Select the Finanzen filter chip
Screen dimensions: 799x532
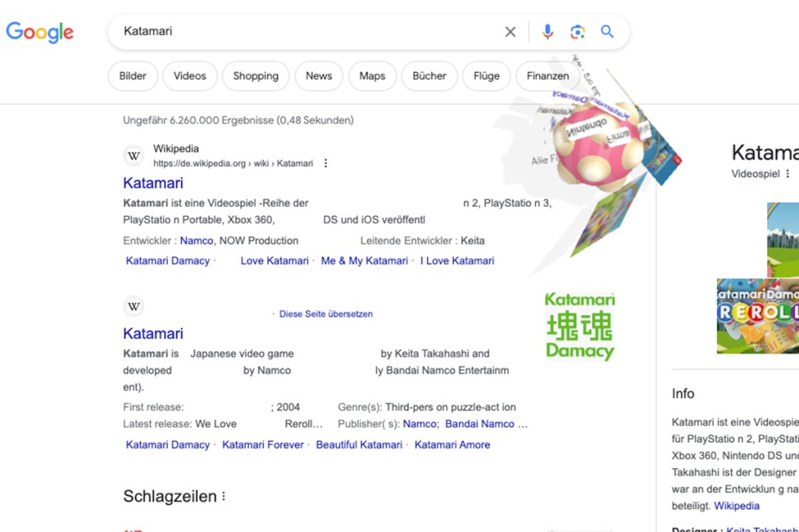click(548, 76)
